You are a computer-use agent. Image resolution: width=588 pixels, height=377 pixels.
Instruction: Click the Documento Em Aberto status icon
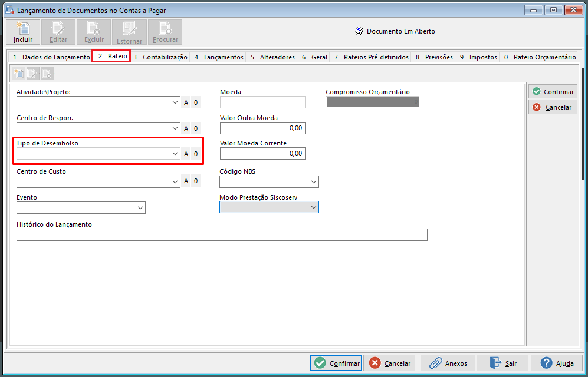click(x=359, y=31)
